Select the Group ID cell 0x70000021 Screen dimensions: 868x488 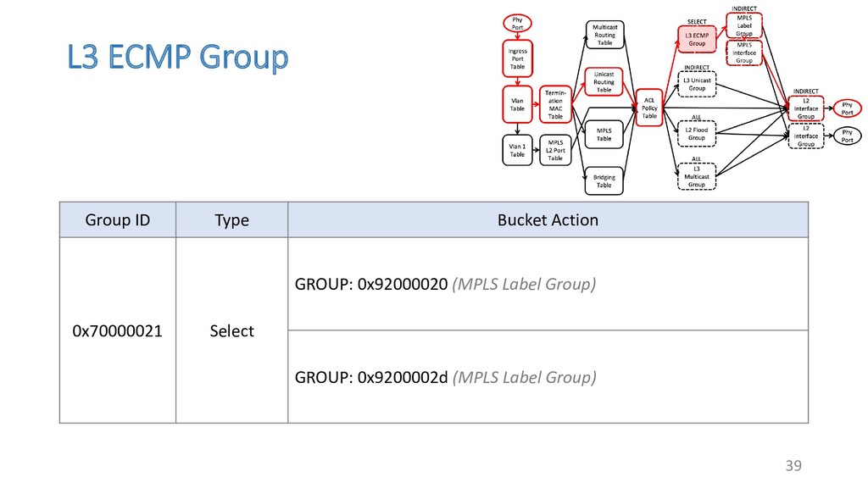(x=118, y=330)
